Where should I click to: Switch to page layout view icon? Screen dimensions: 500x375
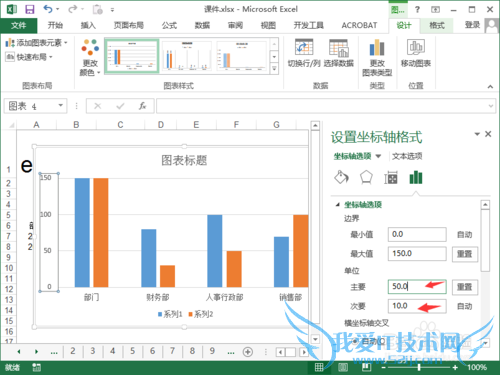click(x=343, y=367)
